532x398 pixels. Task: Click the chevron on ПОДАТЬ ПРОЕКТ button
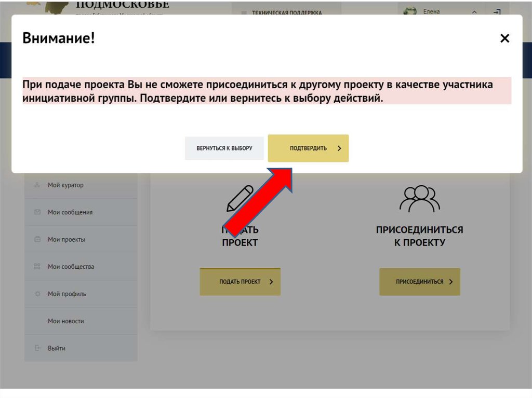pyautogui.click(x=271, y=282)
